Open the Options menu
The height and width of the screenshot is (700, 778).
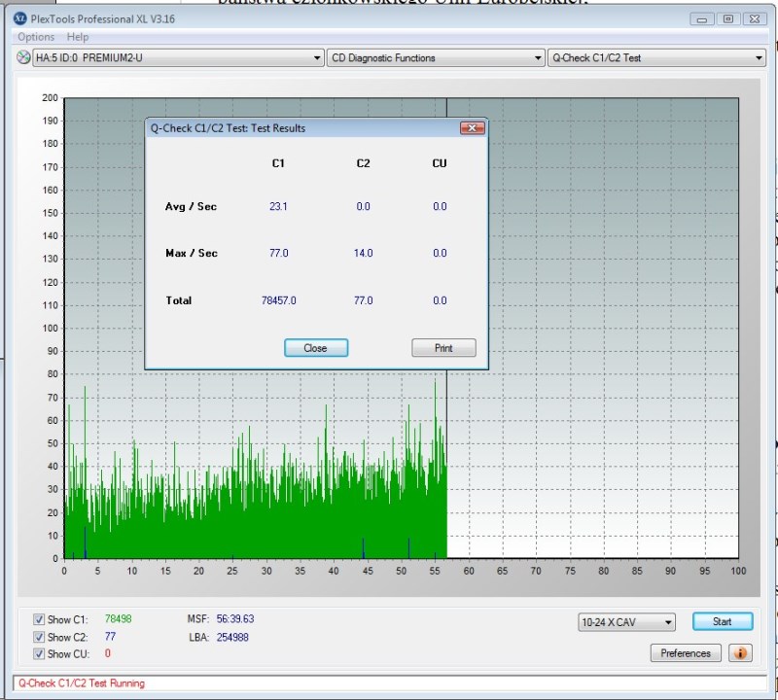click(36, 37)
